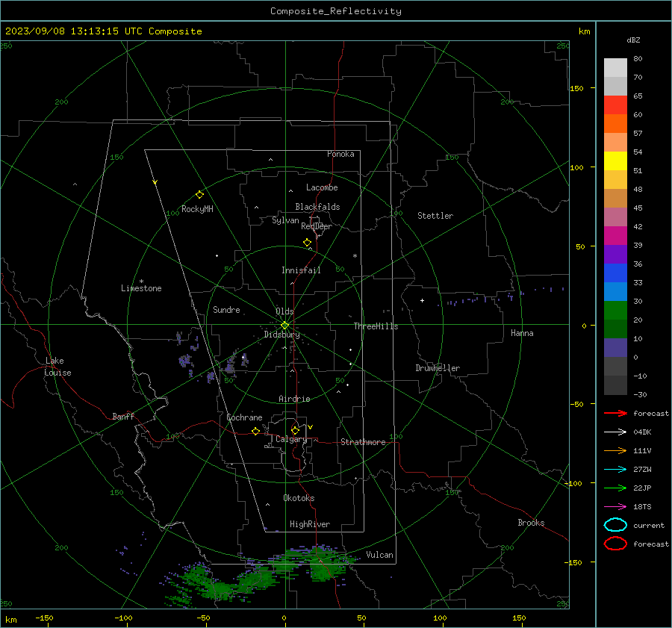Click the cyan current ellipse legend icon
672x628 pixels.
(615, 525)
